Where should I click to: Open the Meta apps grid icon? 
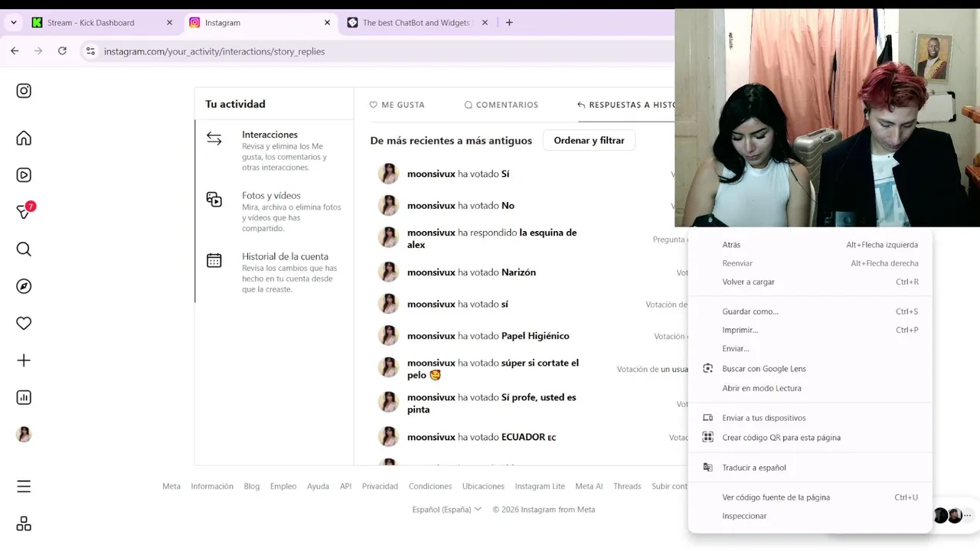tap(24, 523)
